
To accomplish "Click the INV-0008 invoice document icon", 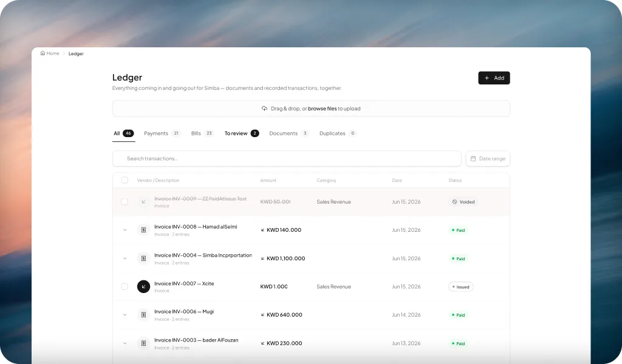I will (x=143, y=230).
